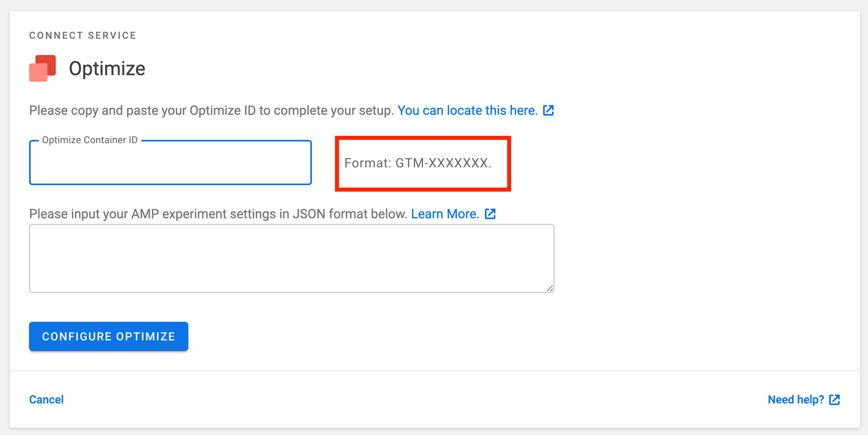The image size is (868, 435).
Task: Open the external link icon beside Need help?
Action: tap(835, 399)
